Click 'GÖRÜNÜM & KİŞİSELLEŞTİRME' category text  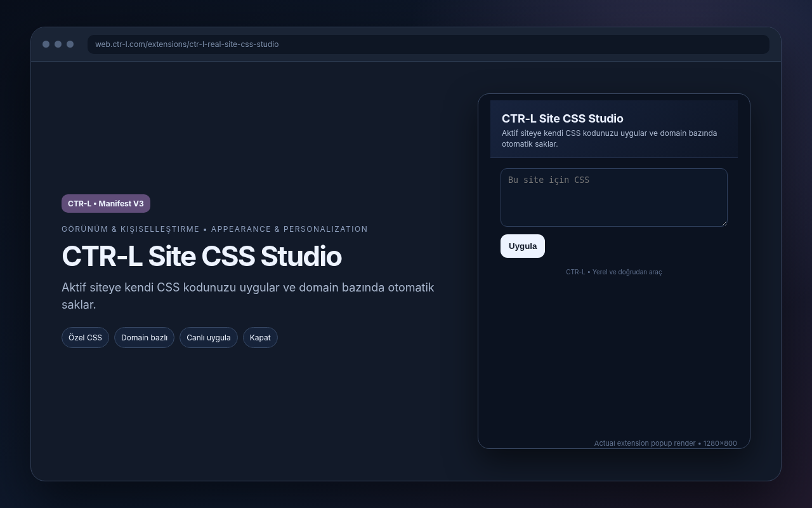130,229
